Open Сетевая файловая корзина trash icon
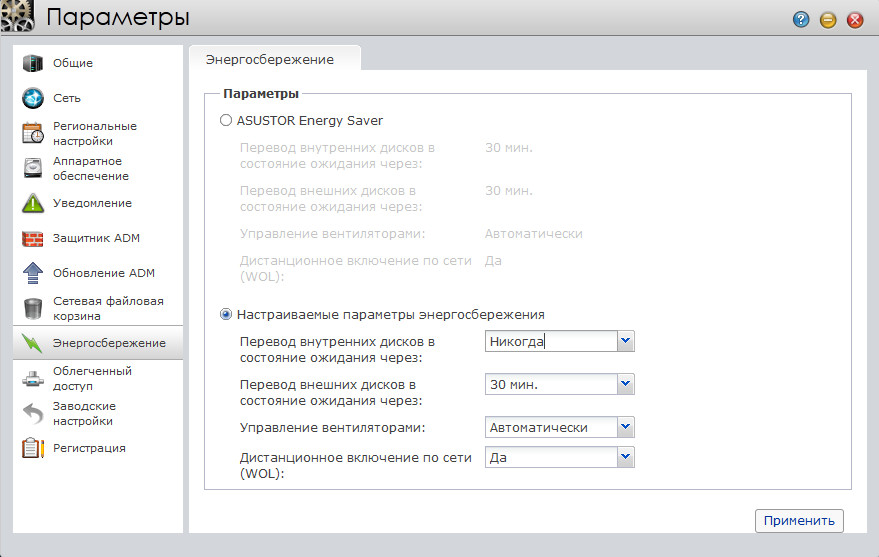The image size is (879, 557). pyautogui.click(x=34, y=308)
